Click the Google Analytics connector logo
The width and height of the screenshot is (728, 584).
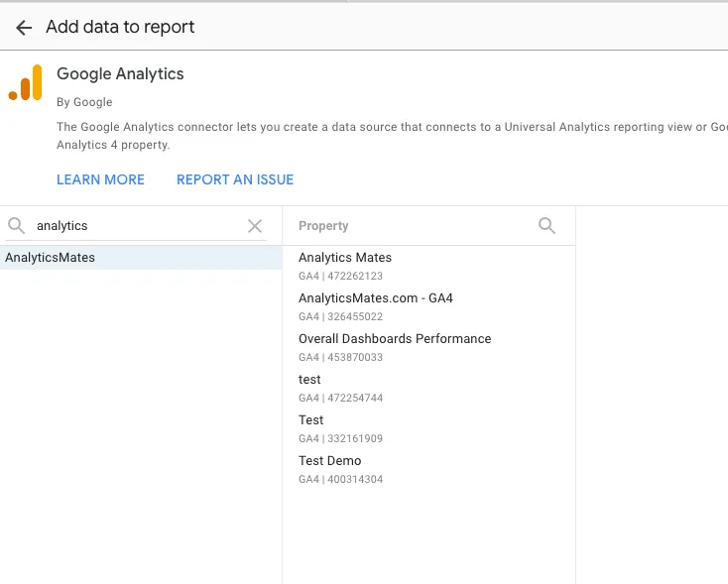coord(26,82)
